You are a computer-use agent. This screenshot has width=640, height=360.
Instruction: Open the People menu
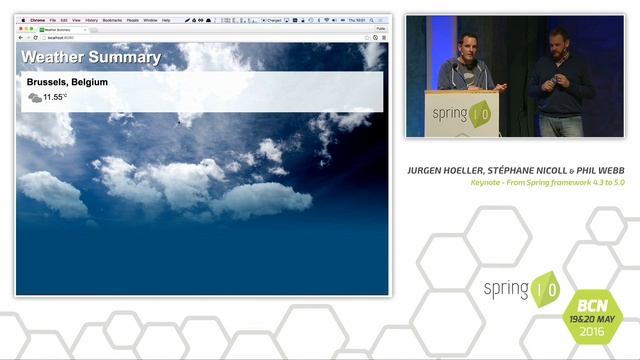tap(133, 20)
